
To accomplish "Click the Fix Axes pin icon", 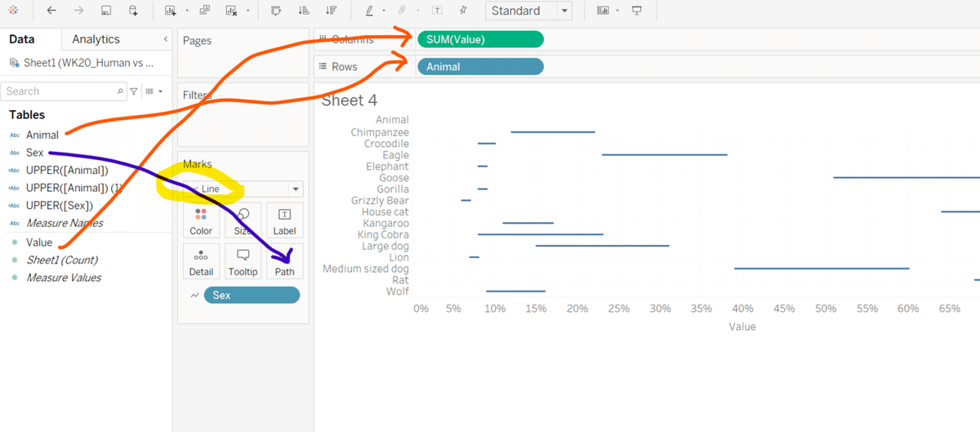I will (464, 11).
